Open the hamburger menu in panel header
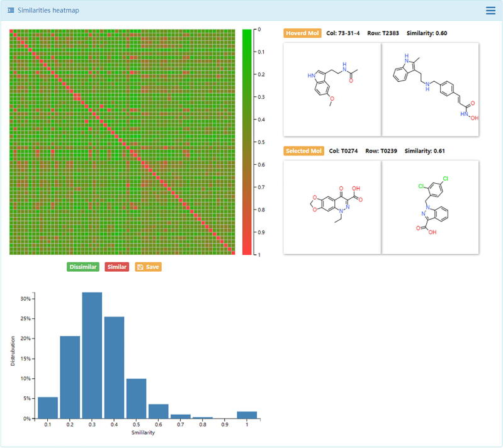The width and height of the screenshot is (503, 448). click(490, 10)
